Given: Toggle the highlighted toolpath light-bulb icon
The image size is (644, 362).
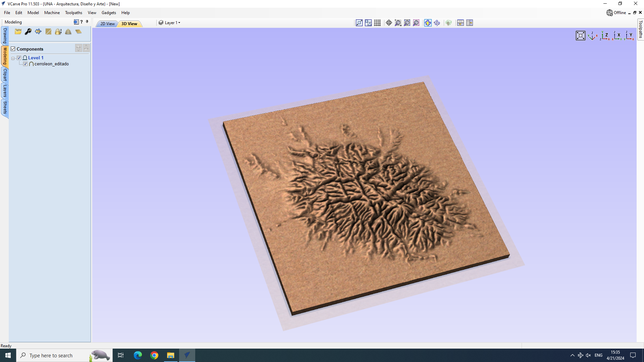Looking at the screenshot, I should (428, 23).
